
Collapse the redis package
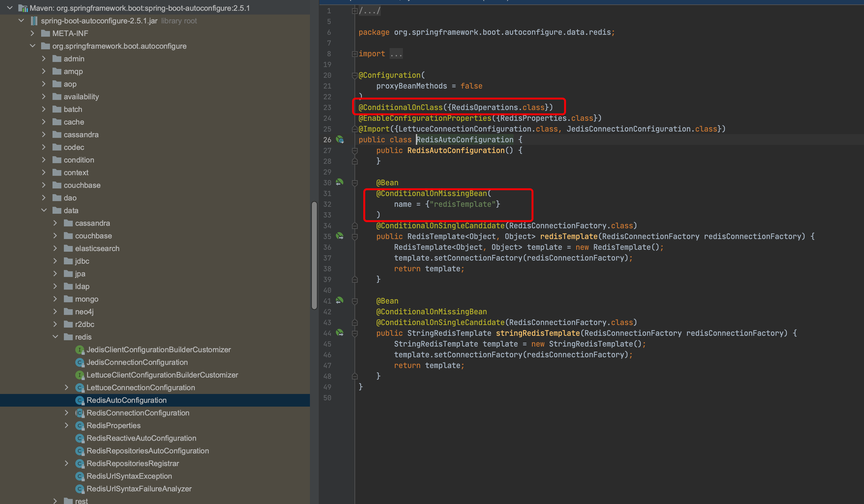coord(55,337)
